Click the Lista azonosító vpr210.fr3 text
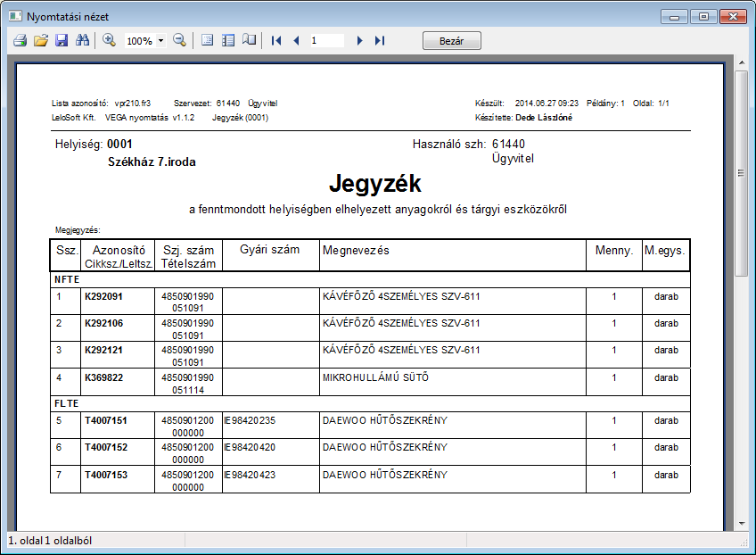 point(102,104)
